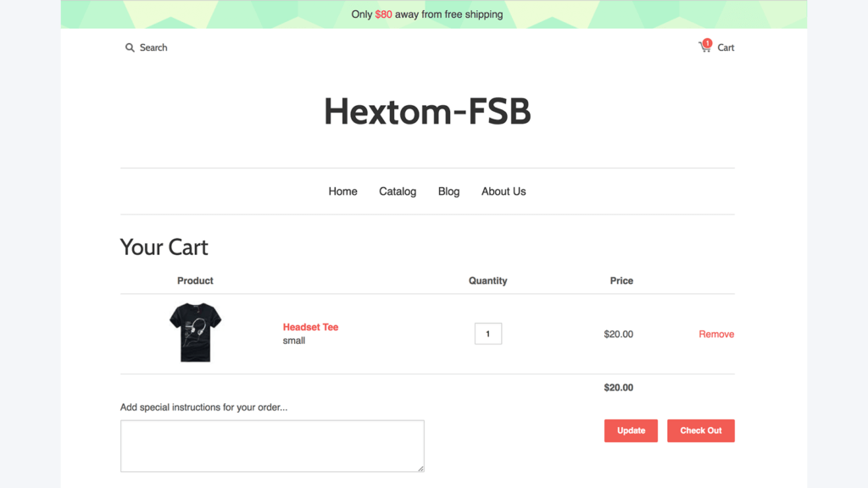Remove the Headset Tee from cart
Screen dimensions: 868x488
click(x=716, y=334)
